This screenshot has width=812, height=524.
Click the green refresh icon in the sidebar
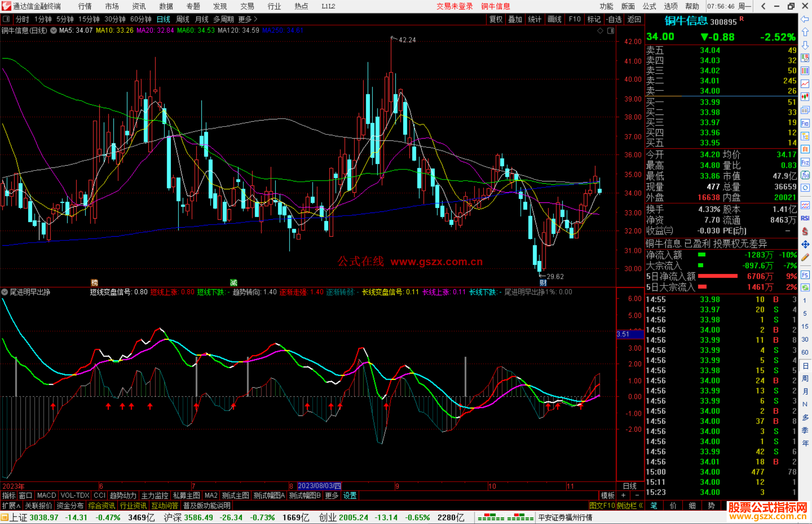click(805, 288)
